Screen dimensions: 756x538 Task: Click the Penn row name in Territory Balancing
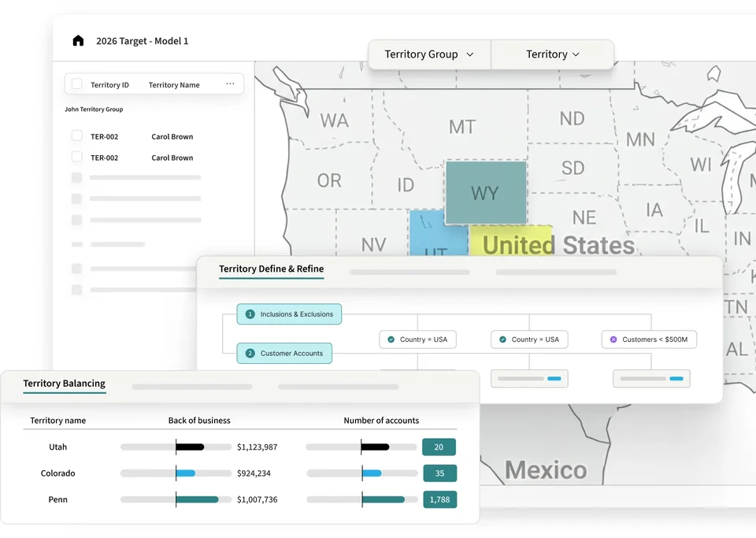point(57,499)
